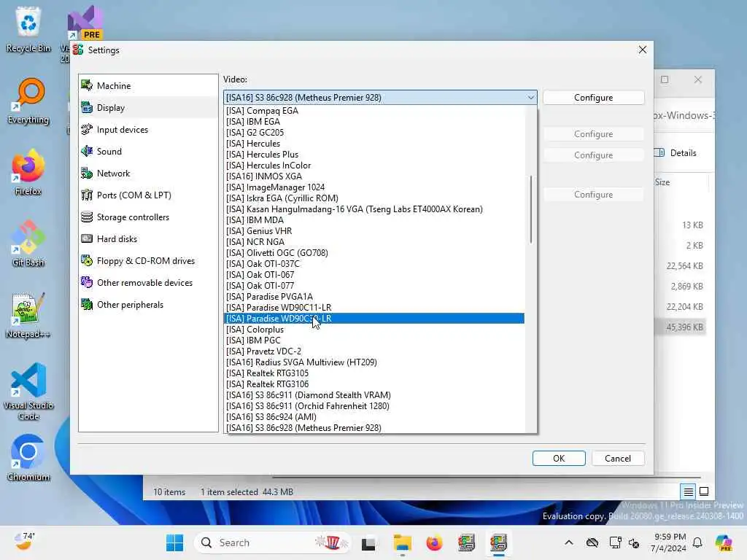Choose [ISA] Hercules Plus video card
The height and width of the screenshot is (560, 747).
(x=374, y=155)
